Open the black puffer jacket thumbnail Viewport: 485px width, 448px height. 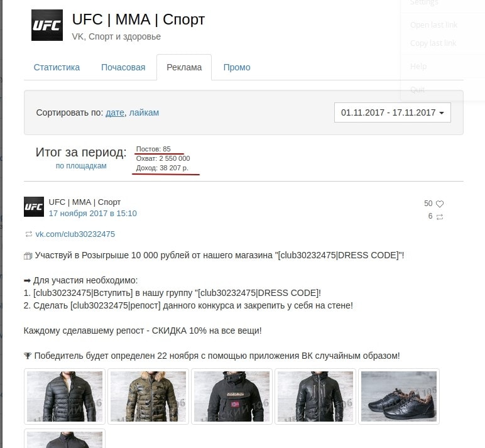[x=65, y=396]
